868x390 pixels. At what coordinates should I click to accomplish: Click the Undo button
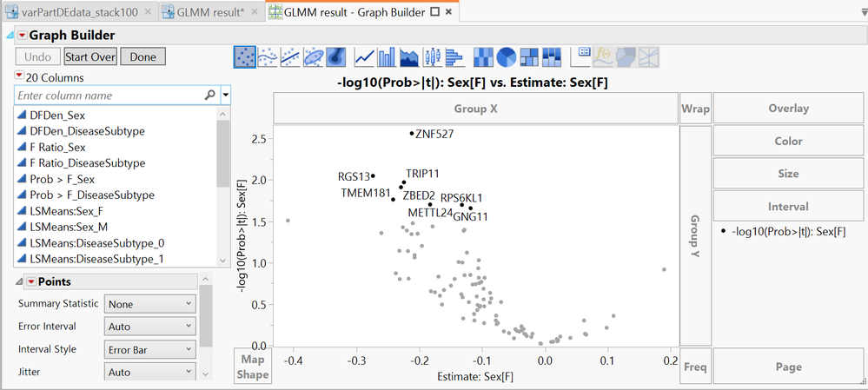tap(38, 57)
